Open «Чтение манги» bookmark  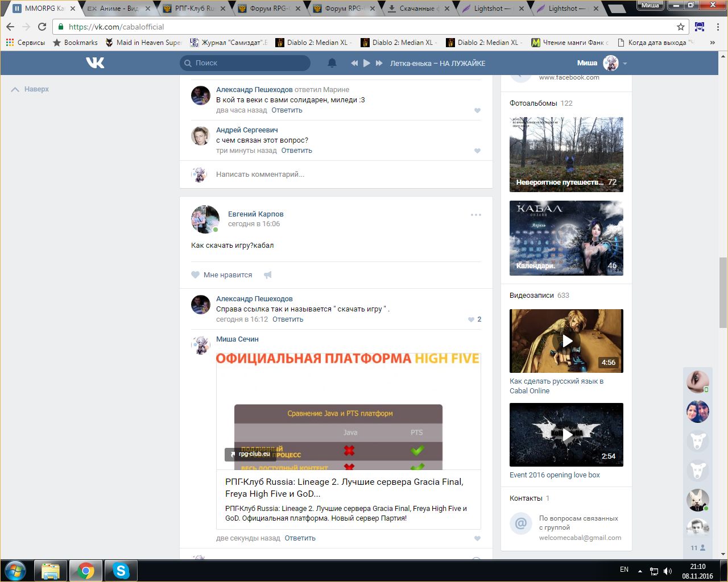coord(570,43)
